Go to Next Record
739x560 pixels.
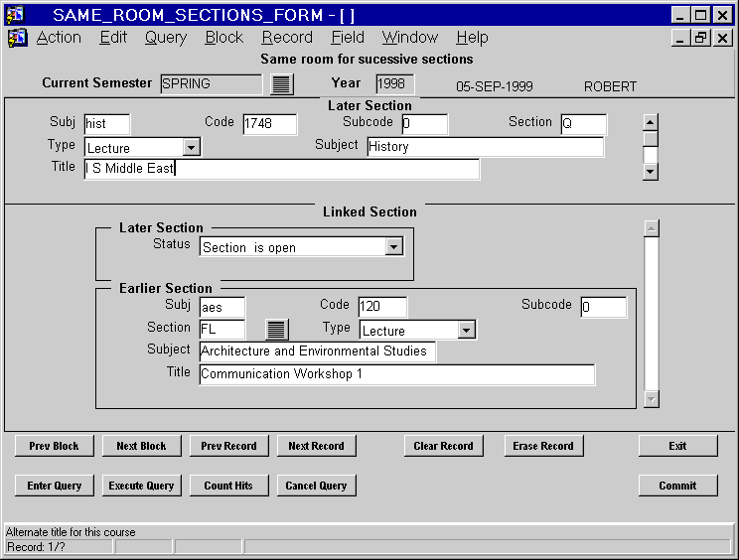pyautogui.click(x=316, y=446)
